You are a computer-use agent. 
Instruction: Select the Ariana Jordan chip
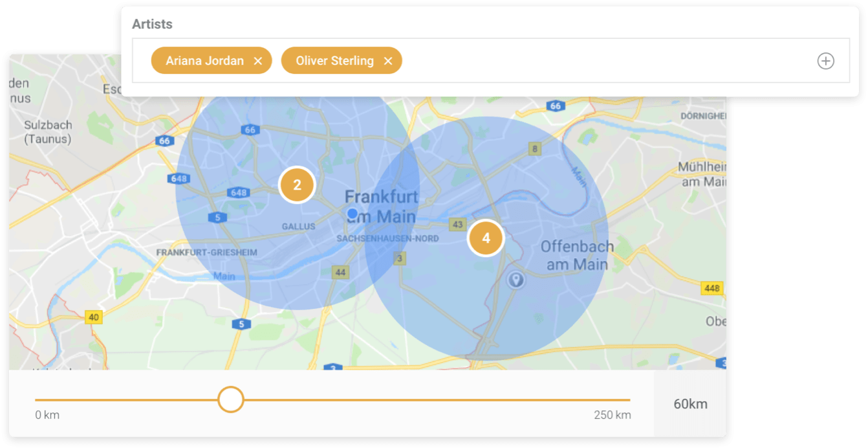(x=212, y=61)
